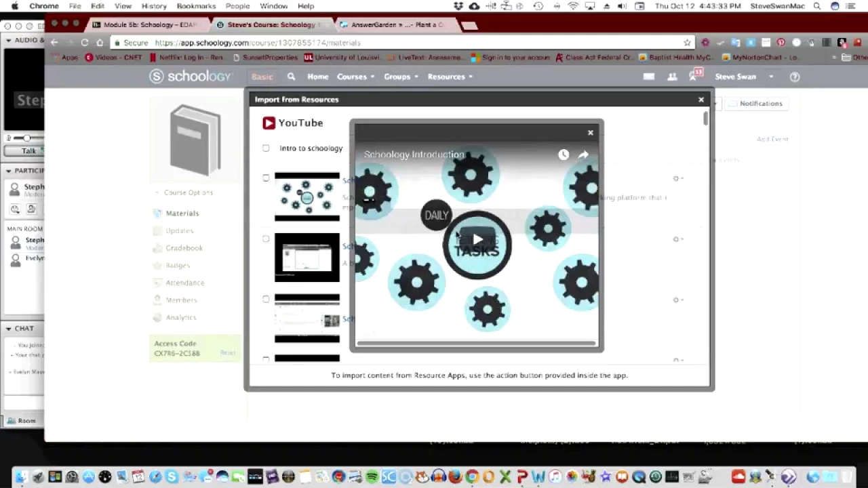Select Updates in course sidebar
Viewport: 868px width, 488px height.
click(x=180, y=230)
